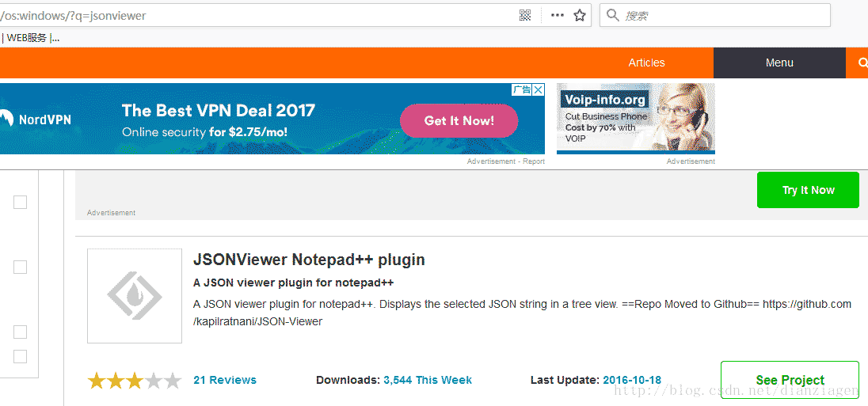Tick the first sidebar filter checkbox

20,203
